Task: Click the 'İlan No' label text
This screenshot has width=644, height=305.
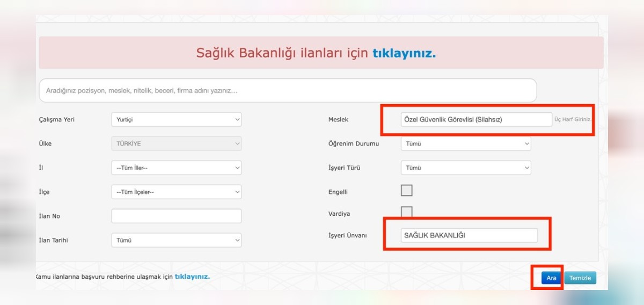Action: [x=49, y=216]
